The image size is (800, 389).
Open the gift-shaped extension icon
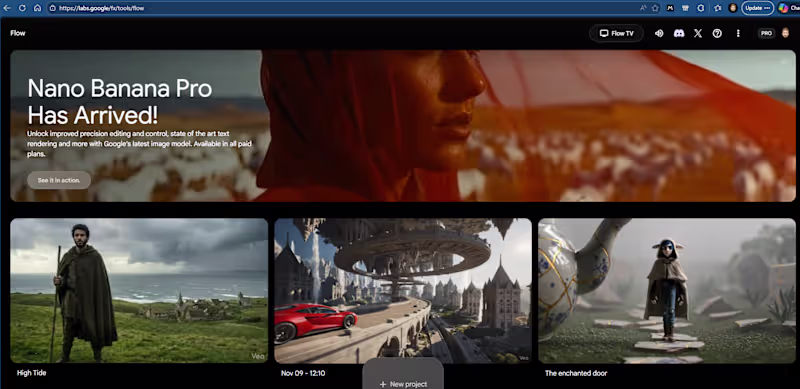(685, 8)
